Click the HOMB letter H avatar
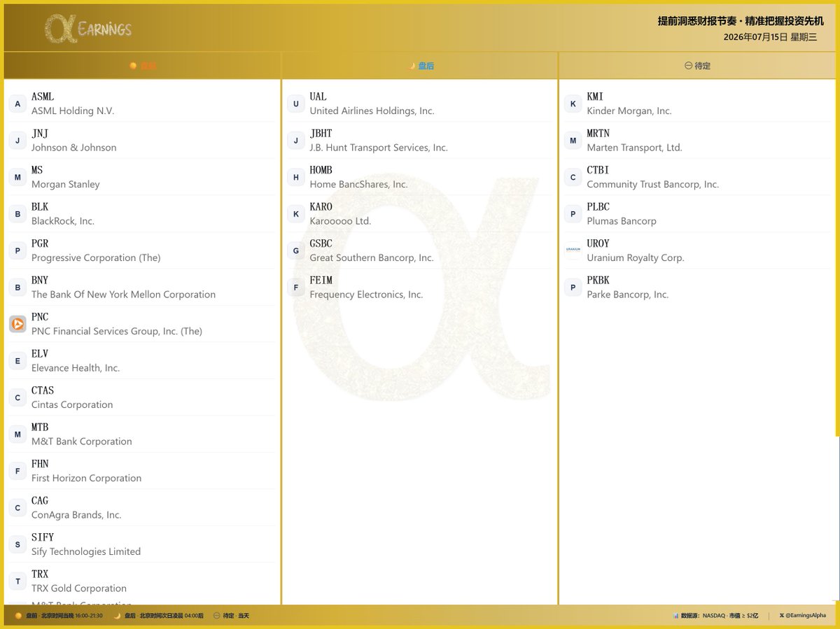The image size is (840, 629). [296, 177]
